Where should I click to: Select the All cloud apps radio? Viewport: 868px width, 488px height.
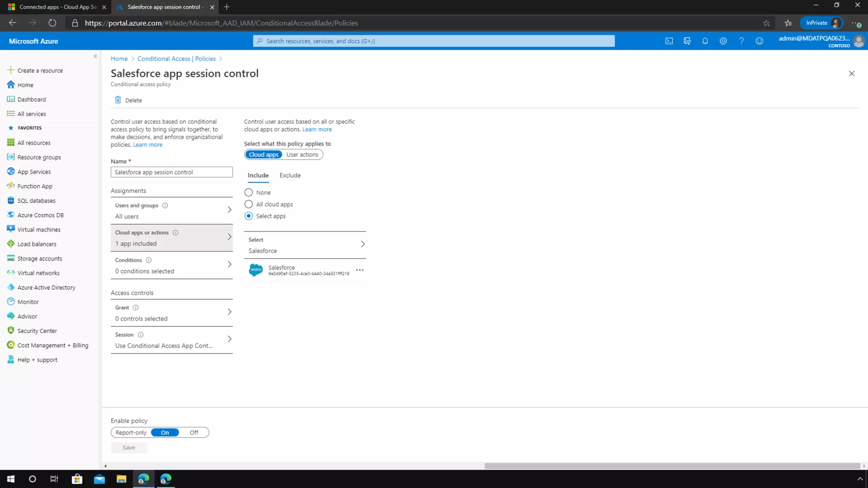[249, 204]
